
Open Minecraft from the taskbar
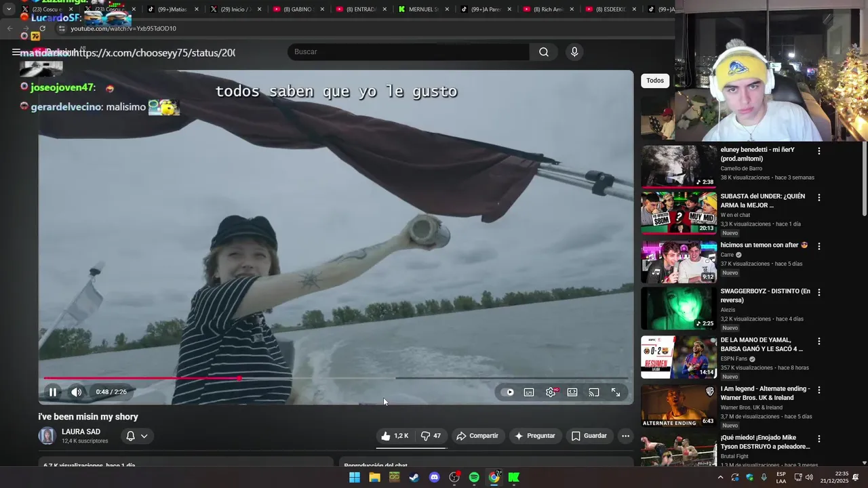pos(394,477)
